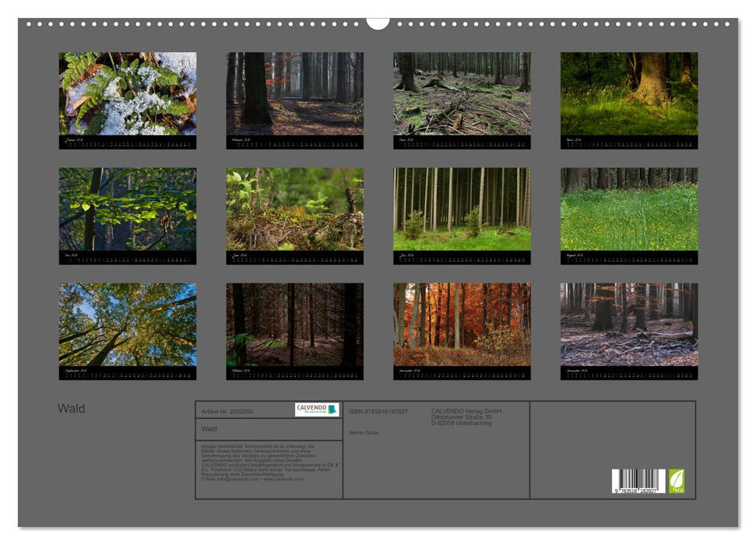
Task: Click the www.calvendo.com web address
Action: pos(283,480)
